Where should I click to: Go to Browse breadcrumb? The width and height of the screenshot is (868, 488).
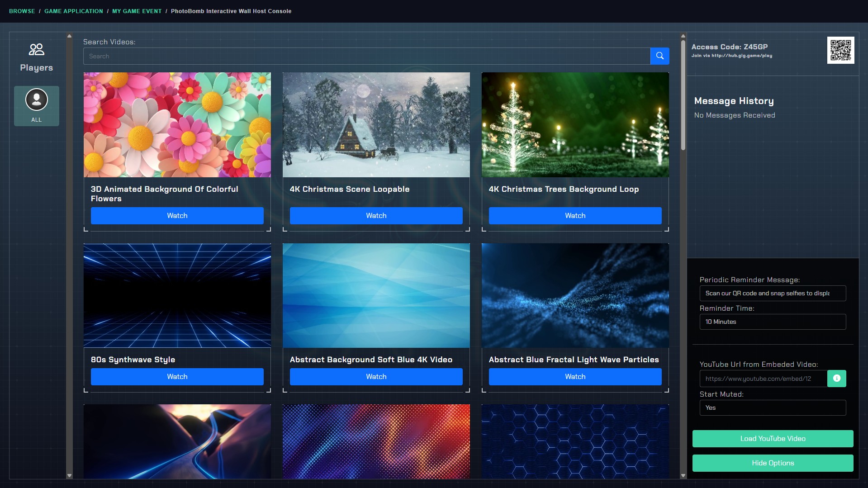pos(22,11)
